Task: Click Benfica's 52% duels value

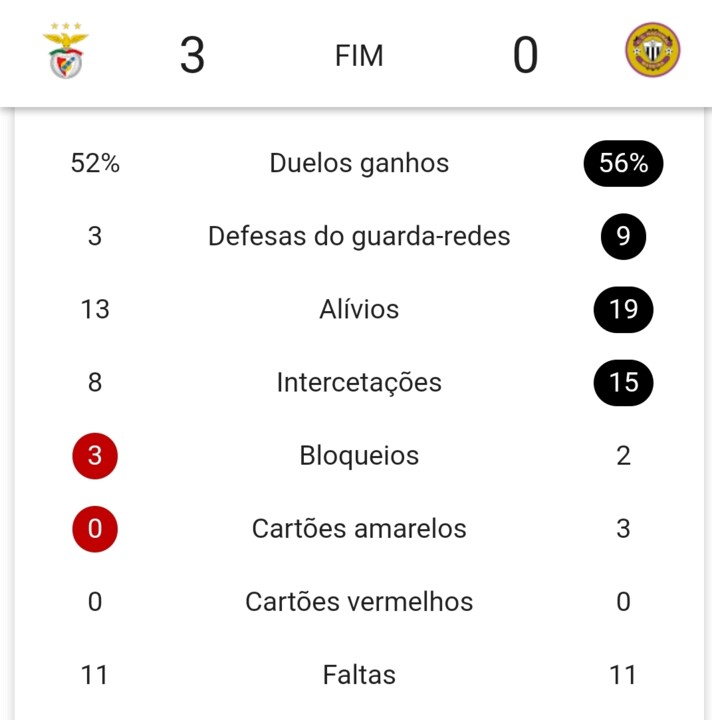Action: click(x=95, y=163)
